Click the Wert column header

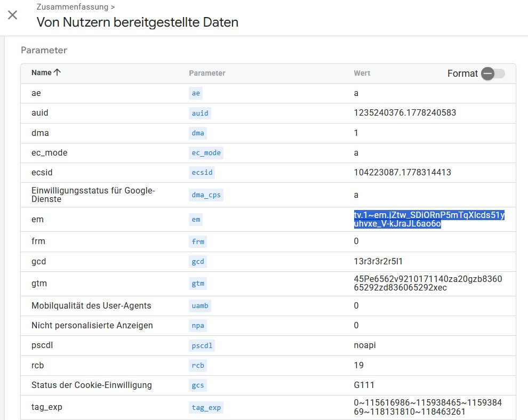[x=362, y=73]
